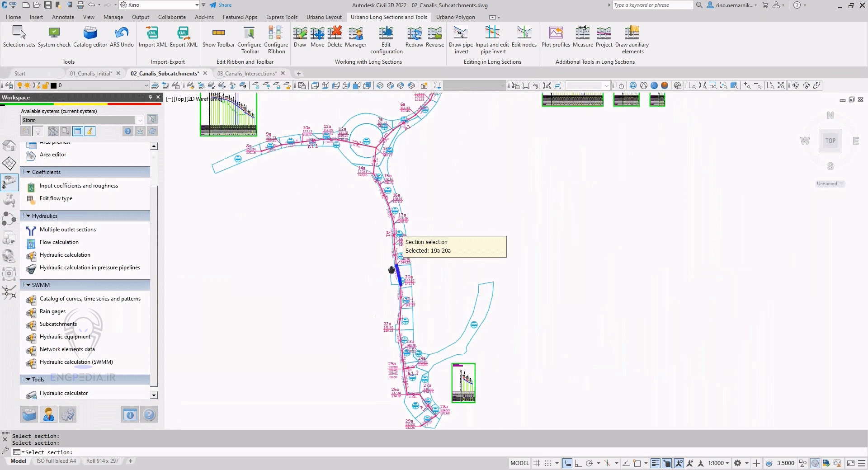Click the layer color swatch in toolbar
The width and height of the screenshot is (868, 470).
[53, 85]
